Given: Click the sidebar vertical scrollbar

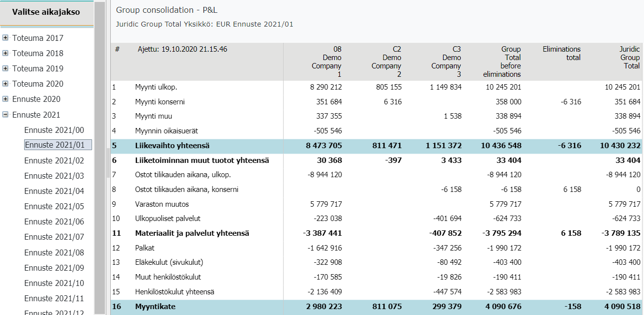Looking at the screenshot, I should tap(99, 157).
